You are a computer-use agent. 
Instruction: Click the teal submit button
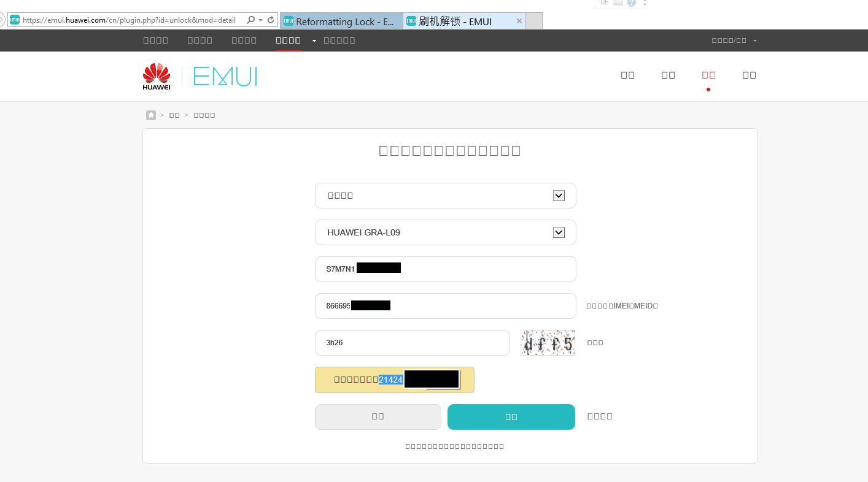tap(511, 417)
